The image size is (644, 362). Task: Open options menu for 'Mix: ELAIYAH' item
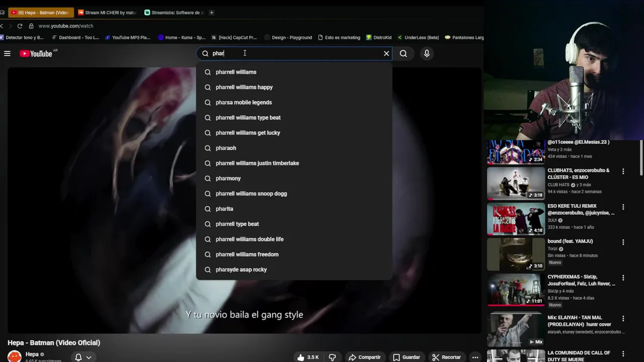point(623,319)
